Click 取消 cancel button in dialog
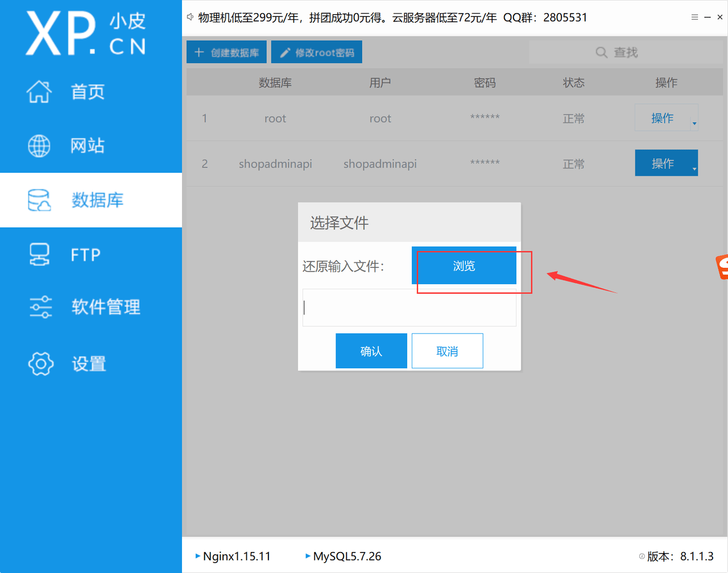This screenshot has height=573, width=728. coord(448,351)
